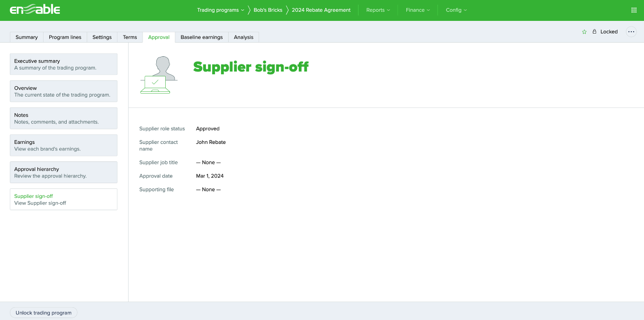Expand the Config dropdown

[x=456, y=10]
